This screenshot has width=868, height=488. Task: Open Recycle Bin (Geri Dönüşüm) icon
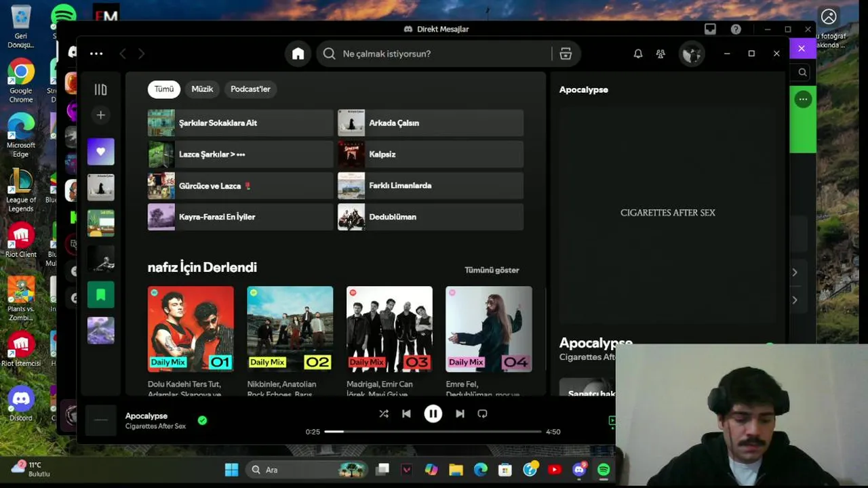pyautogui.click(x=21, y=27)
